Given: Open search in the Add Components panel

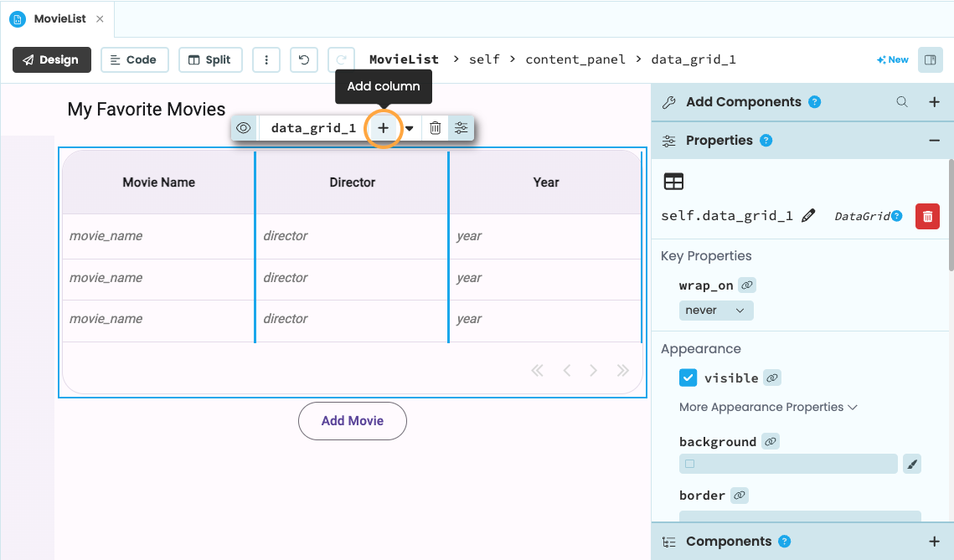Looking at the screenshot, I should pos(901,101).
